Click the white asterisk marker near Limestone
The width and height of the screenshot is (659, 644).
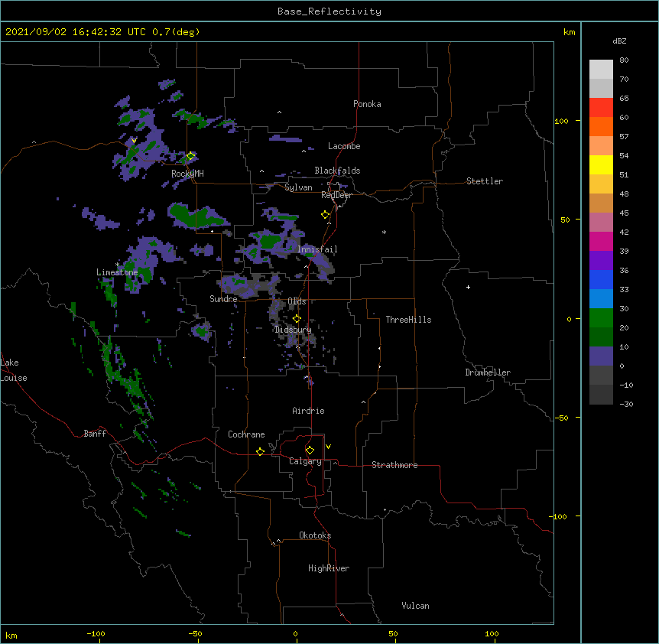(117, 265)
